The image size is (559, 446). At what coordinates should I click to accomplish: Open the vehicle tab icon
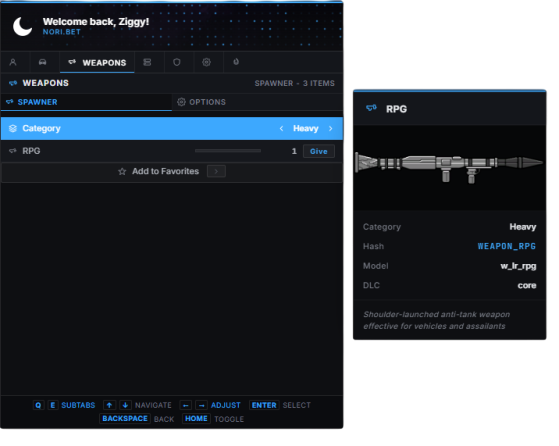point(42,62)
